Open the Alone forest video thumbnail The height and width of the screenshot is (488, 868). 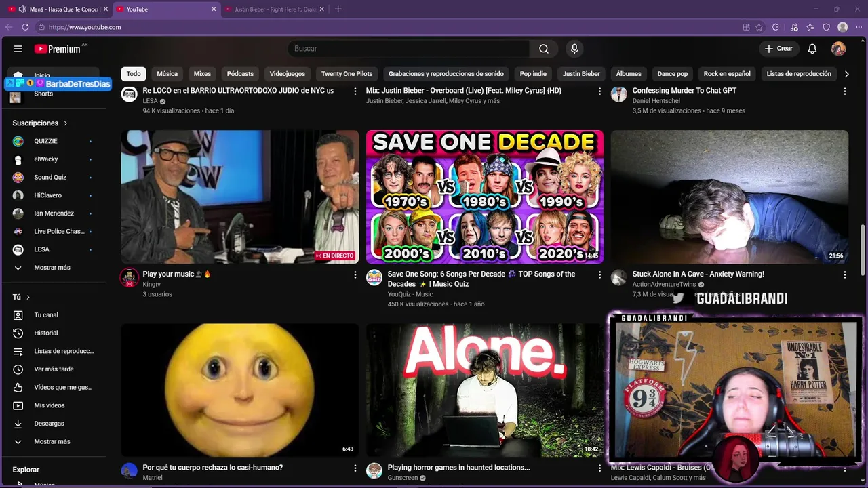[485, 390]
